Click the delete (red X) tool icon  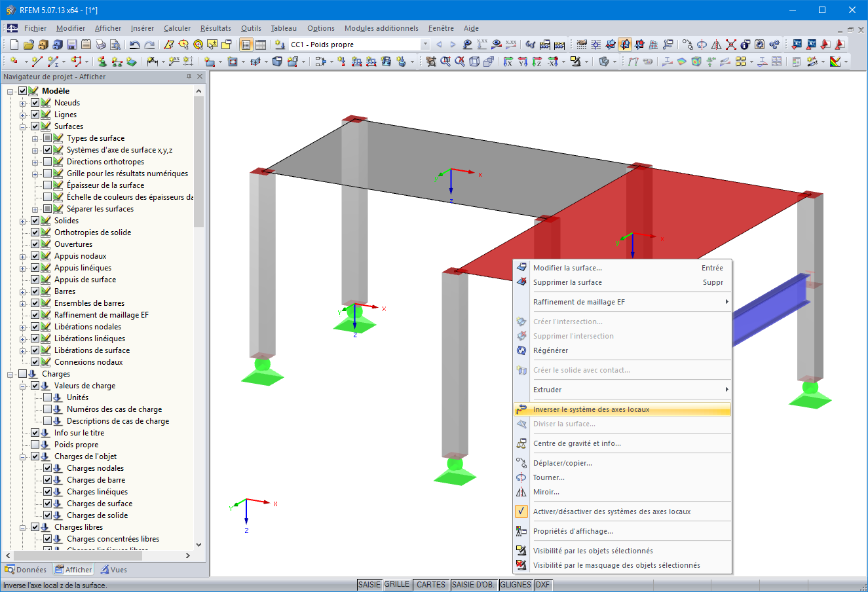731,45
